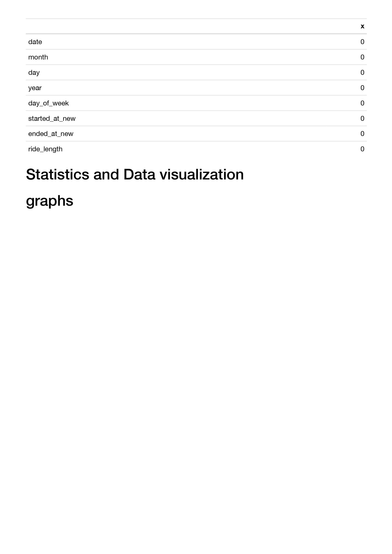The height and width of the screenshot is (554, 392).
Task: Click the 'x' column header
Action: [x=362, y=26]
